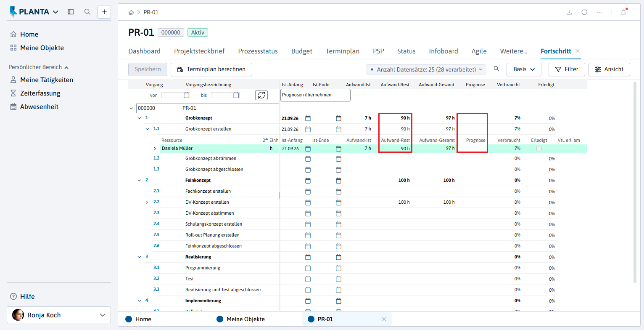Click the download icon in header
The width and height of the screenshot is (644, 330).
point(569,12)
